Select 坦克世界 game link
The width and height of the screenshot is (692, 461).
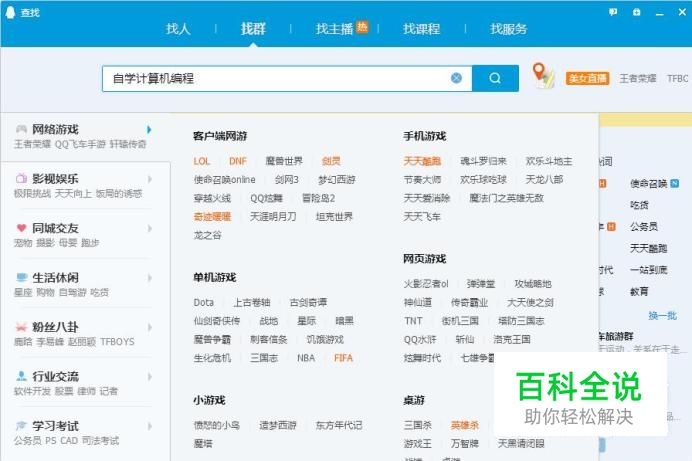[x=334, y=217]
